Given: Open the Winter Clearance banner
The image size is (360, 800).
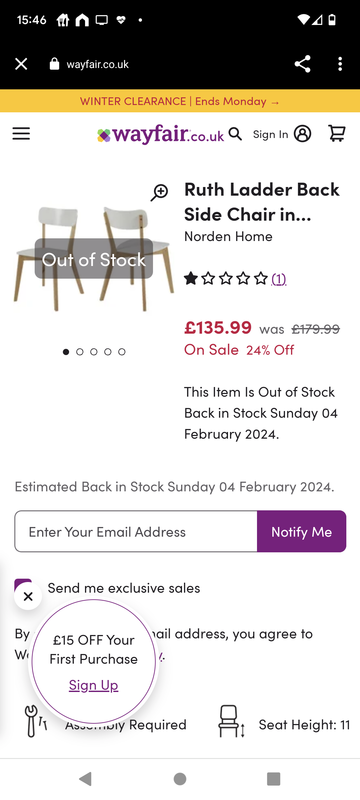Looking at the screenshot, I should click(180, 101).
